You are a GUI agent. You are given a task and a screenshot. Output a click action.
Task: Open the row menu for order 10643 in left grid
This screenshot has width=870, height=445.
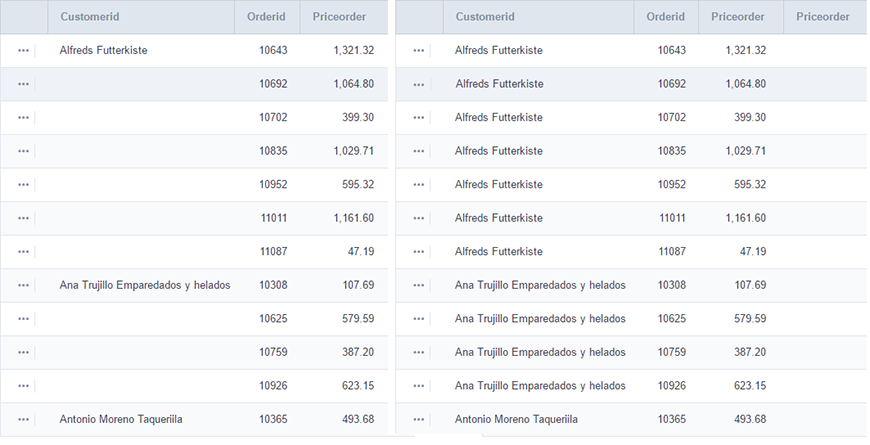23,50
